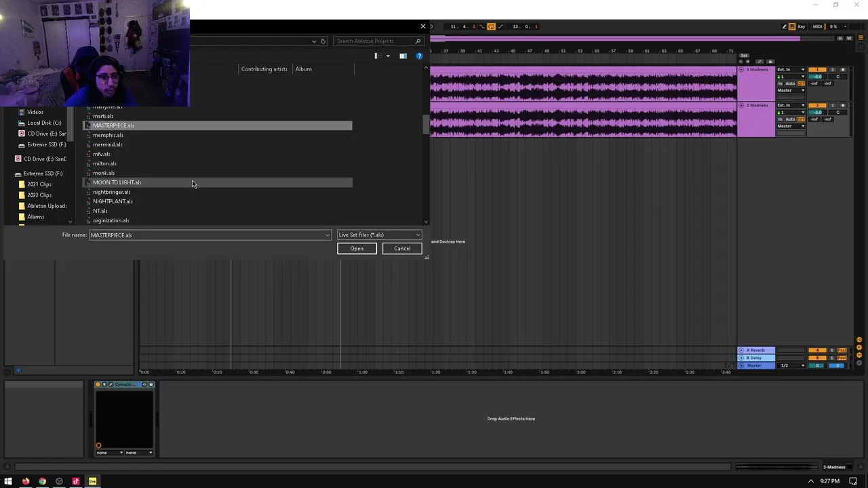Select the NIGHTPLANT.als file
The width and height of the screenshot is (868, 488).
point(113,201)
